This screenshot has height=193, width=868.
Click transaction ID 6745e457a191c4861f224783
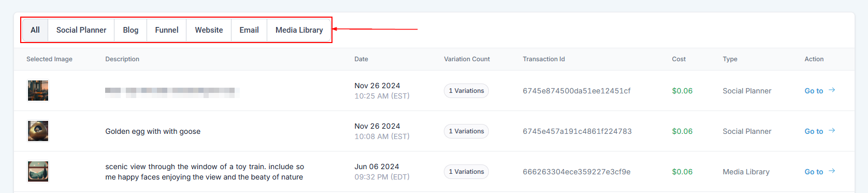[x=577, y=131]
